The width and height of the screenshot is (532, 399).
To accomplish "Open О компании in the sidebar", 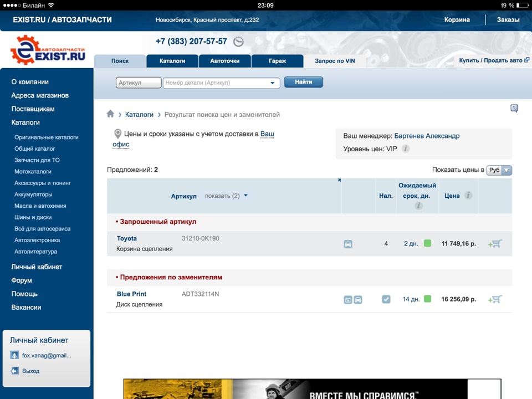I will click(30, 82).
